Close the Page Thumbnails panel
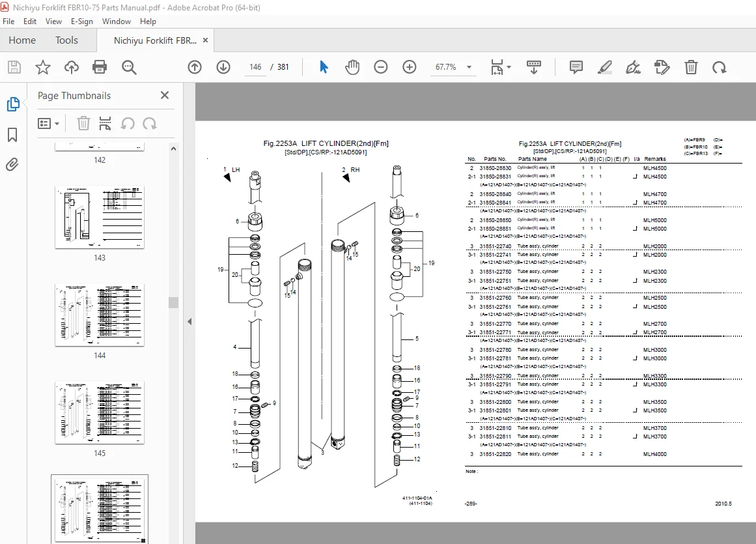 tap(164, 95)
